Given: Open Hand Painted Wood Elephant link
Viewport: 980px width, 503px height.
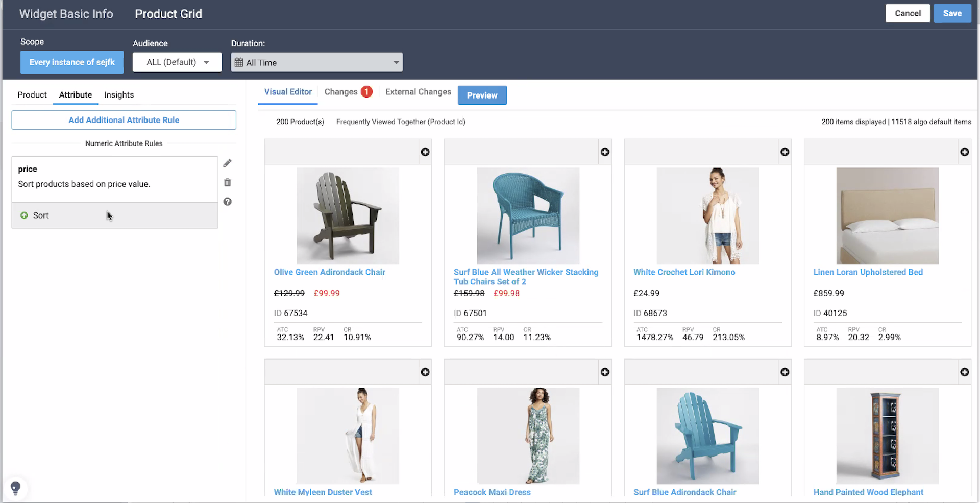Looking at the screenshot, I should click(868, 492).
